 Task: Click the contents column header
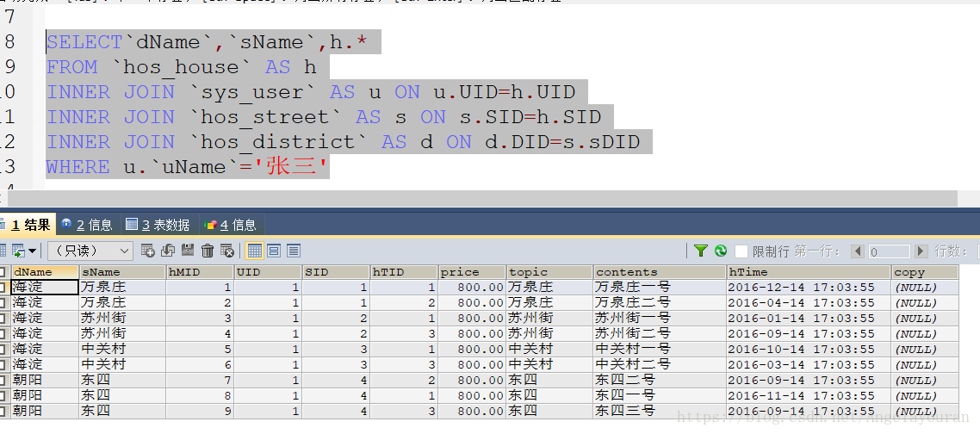tap(660, 272)
